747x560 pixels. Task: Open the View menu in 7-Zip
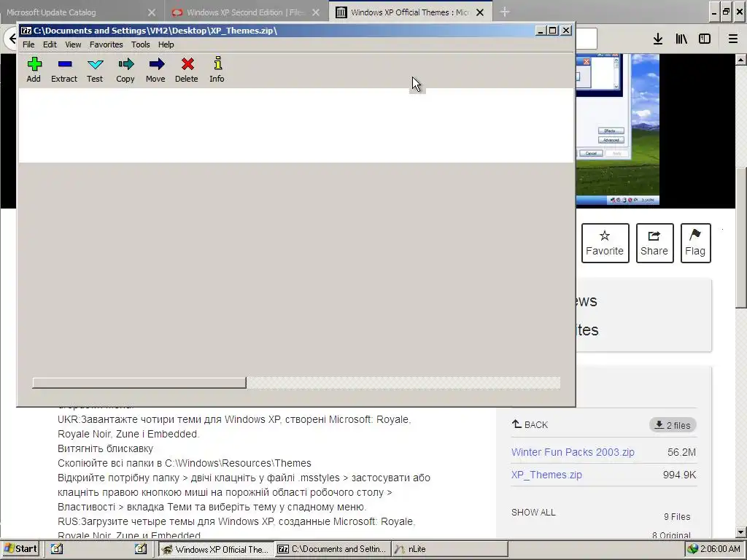tap(73, 44)
